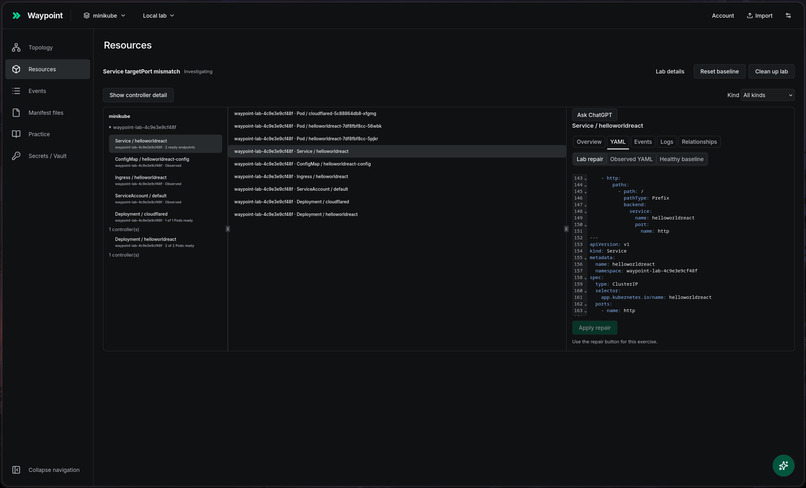Click the Reset baseline button
This screenshot has width=806, height=488.
[x=719, y=71]
